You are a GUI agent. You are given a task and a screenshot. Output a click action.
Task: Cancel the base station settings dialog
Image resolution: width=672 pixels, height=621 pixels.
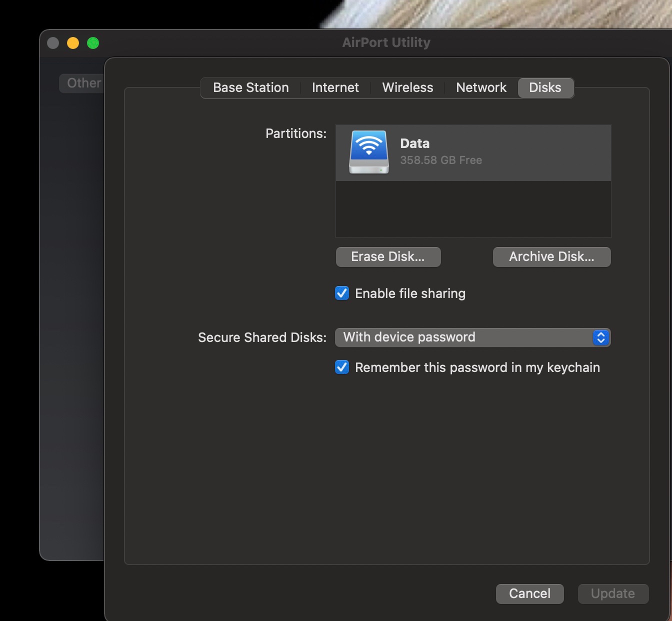click(529, 593)
